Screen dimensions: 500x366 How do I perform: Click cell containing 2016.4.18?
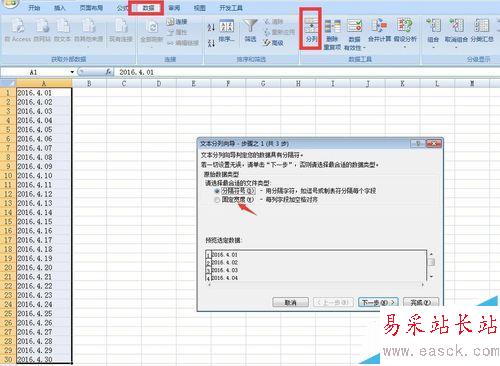(x=44, y=249)
